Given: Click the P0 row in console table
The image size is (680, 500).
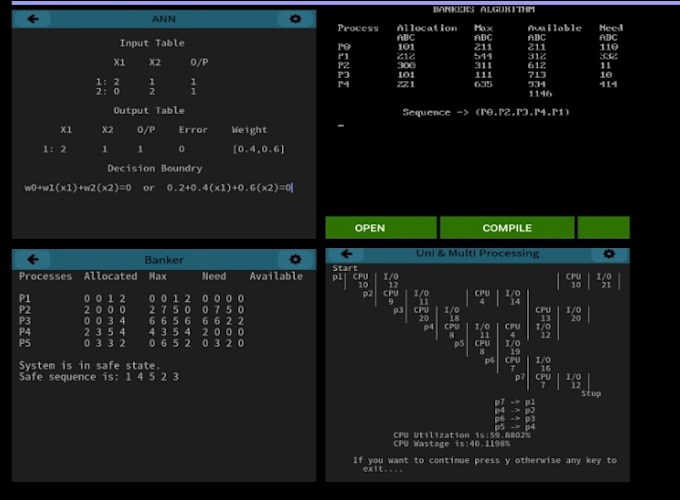Looking at the screenshot, I should 478,47.
